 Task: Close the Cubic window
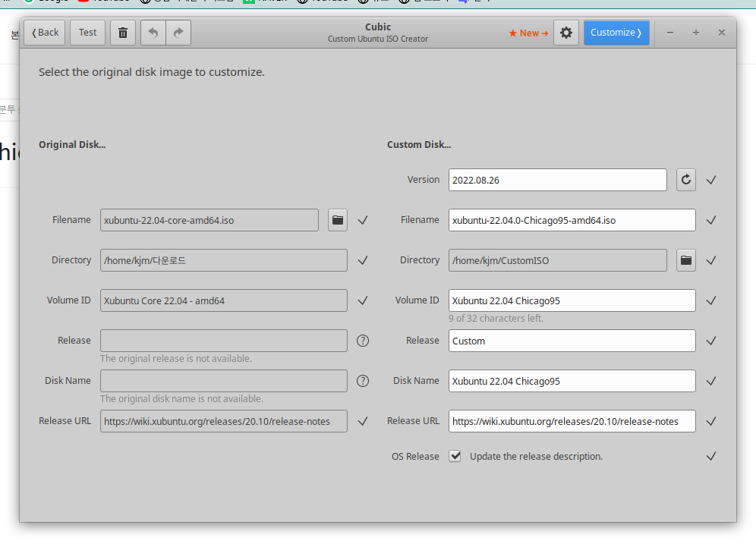722,33
